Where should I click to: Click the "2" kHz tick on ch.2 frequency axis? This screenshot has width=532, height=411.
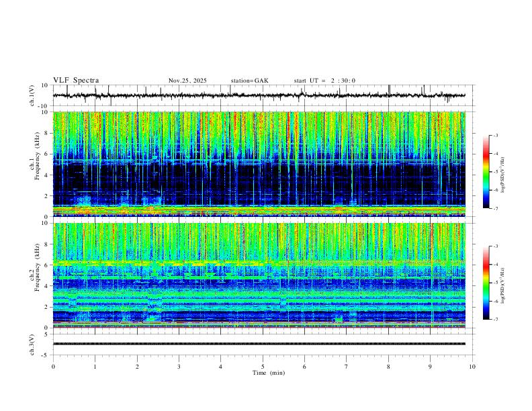47,307
